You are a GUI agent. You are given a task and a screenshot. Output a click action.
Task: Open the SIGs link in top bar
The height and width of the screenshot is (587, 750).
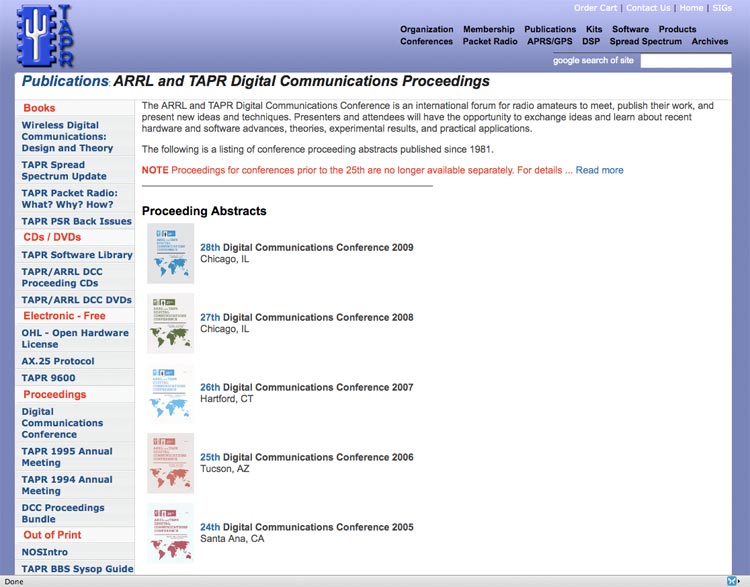click(x=721, y=8)
